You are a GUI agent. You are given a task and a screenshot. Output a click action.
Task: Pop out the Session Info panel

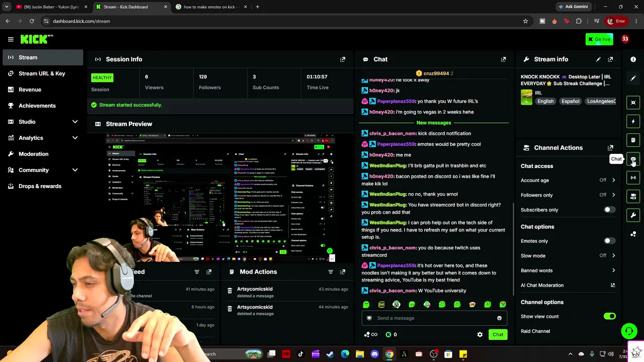pos(343,59)
